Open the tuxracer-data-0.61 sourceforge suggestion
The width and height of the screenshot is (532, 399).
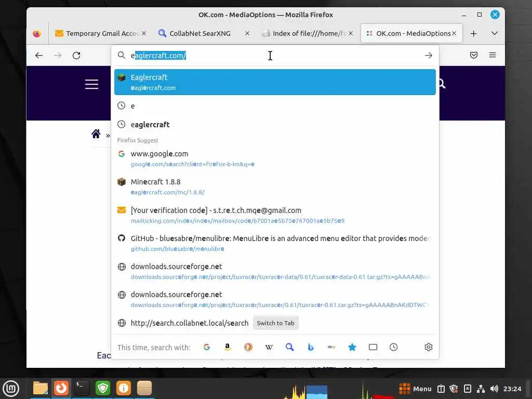tap(275, 271)
